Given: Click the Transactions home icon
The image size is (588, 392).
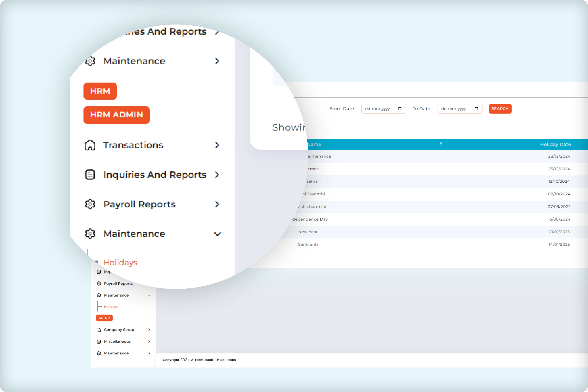Looking at the screenshot, I should [x=90, y=145].
